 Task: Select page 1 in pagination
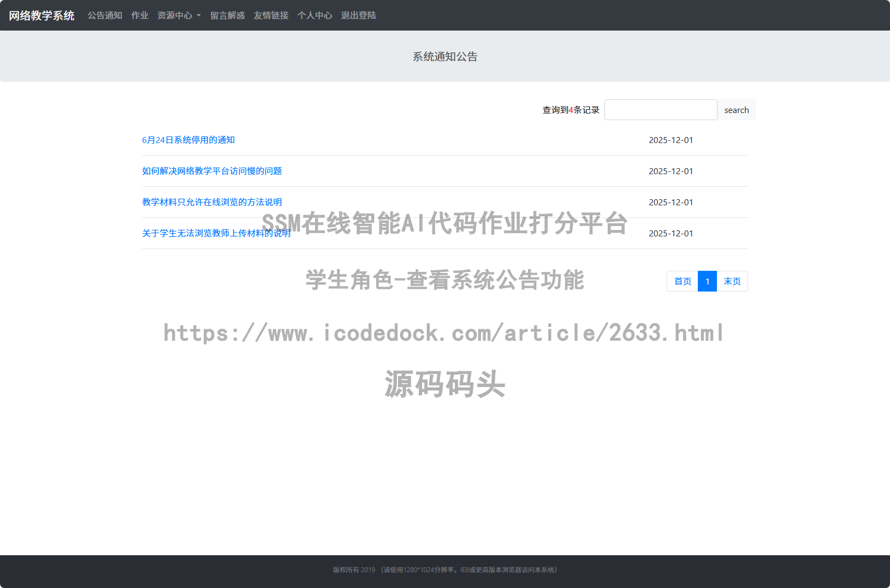[x=707, y=281]
